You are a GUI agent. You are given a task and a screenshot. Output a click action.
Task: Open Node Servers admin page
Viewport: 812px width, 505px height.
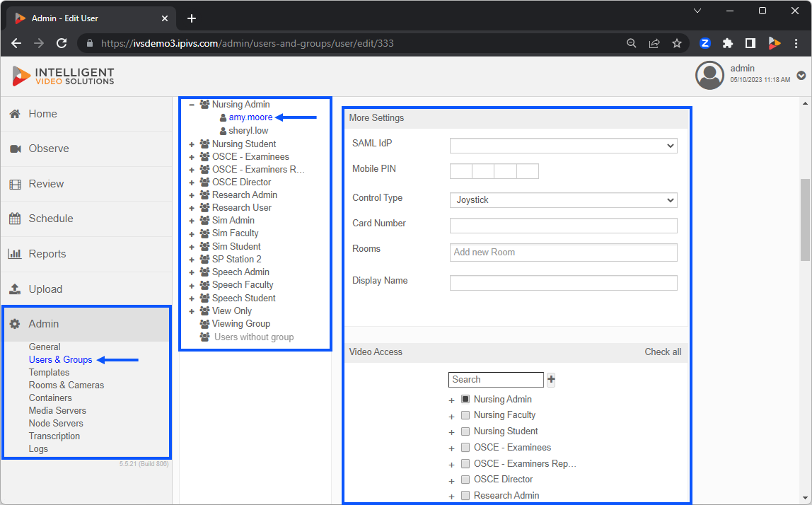click(x=56, y=424)
